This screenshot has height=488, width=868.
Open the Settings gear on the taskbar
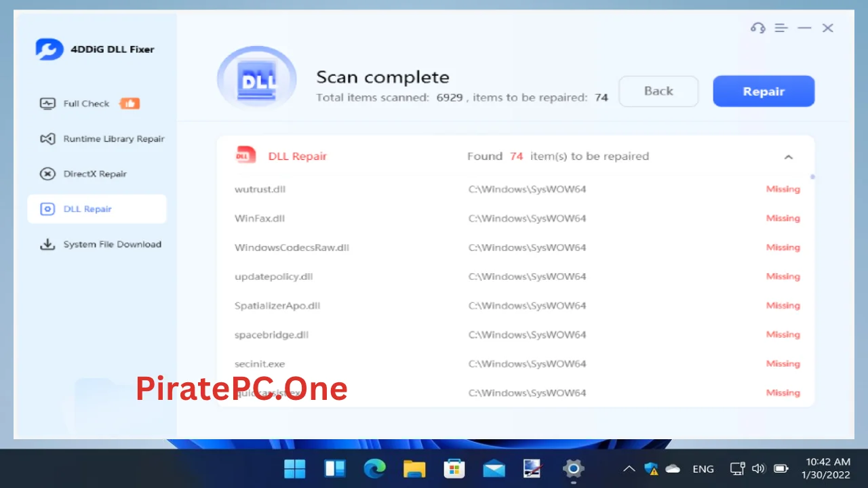tap(573, 468)
